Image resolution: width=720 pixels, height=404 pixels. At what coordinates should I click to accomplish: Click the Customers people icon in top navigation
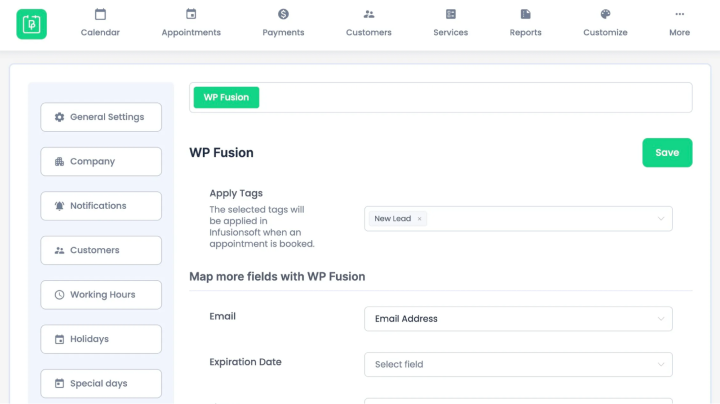(369, 14)
